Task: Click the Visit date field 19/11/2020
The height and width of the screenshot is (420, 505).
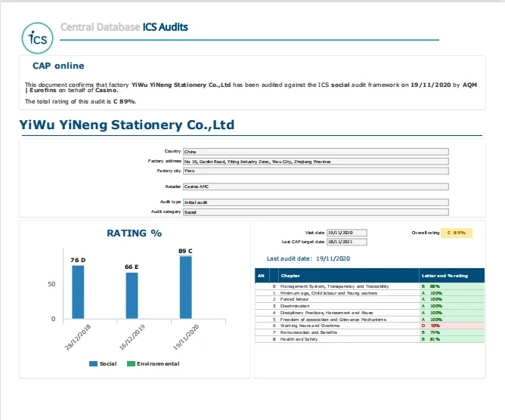Action: click(346, 233)
